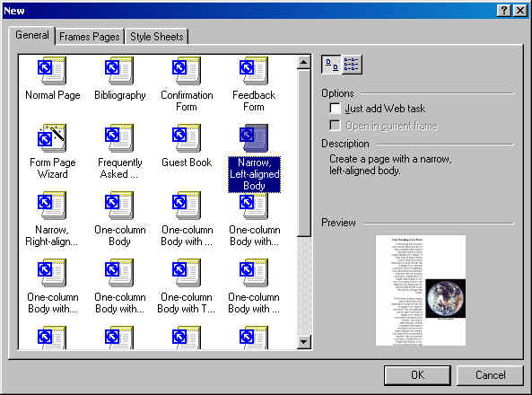532x395 pixels.
Task: Click the Cancel button
Action: point(490,375)
